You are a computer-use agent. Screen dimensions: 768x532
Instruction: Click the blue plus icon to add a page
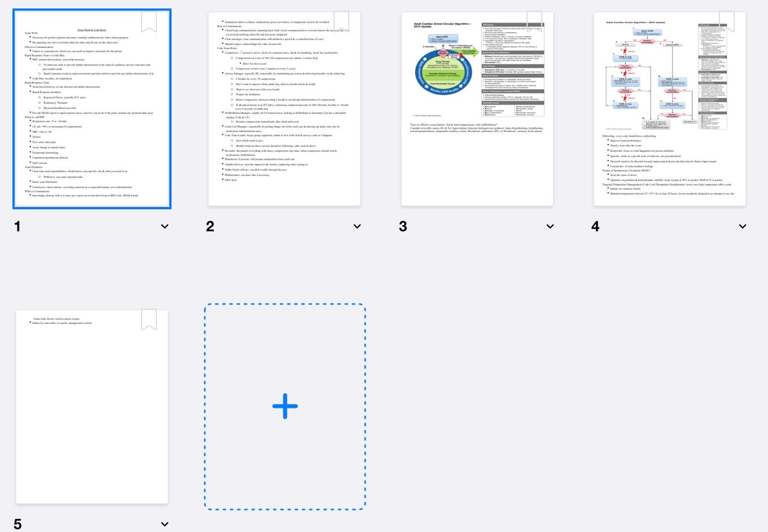[x=285, y=406]
